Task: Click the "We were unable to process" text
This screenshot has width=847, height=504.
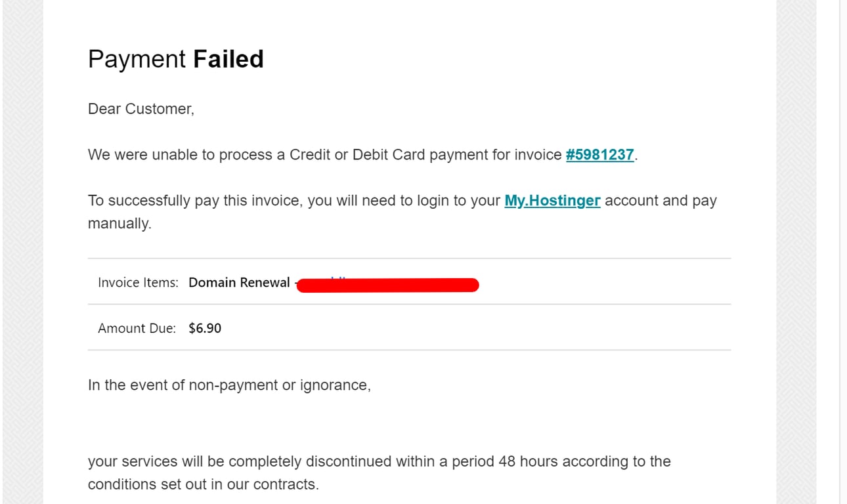Action: coord(180,155)
